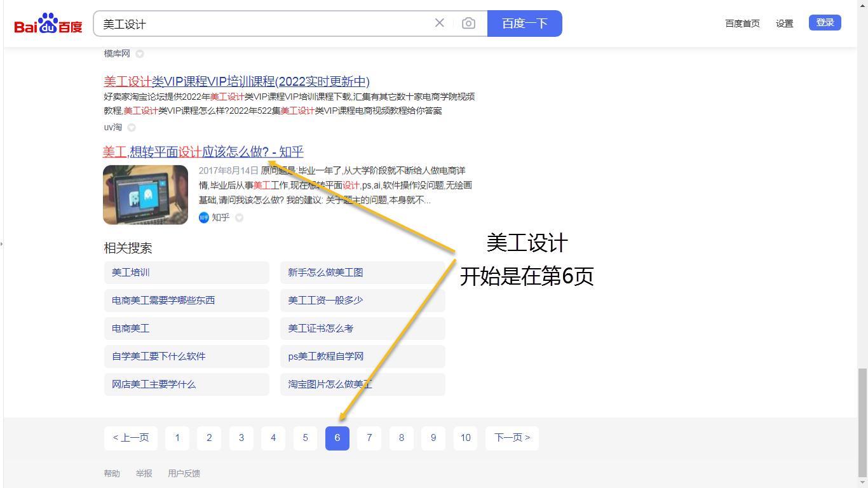Go to 百度首页 homepage
Image resolution: width=868 pixels, height=488 pixels.
pos(742,23)
